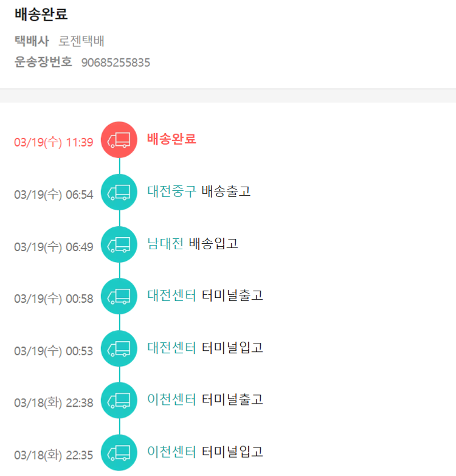Click the red 배송완료 status text
The height and width of the screenshot is (476, 456).
tap(171, 139)
